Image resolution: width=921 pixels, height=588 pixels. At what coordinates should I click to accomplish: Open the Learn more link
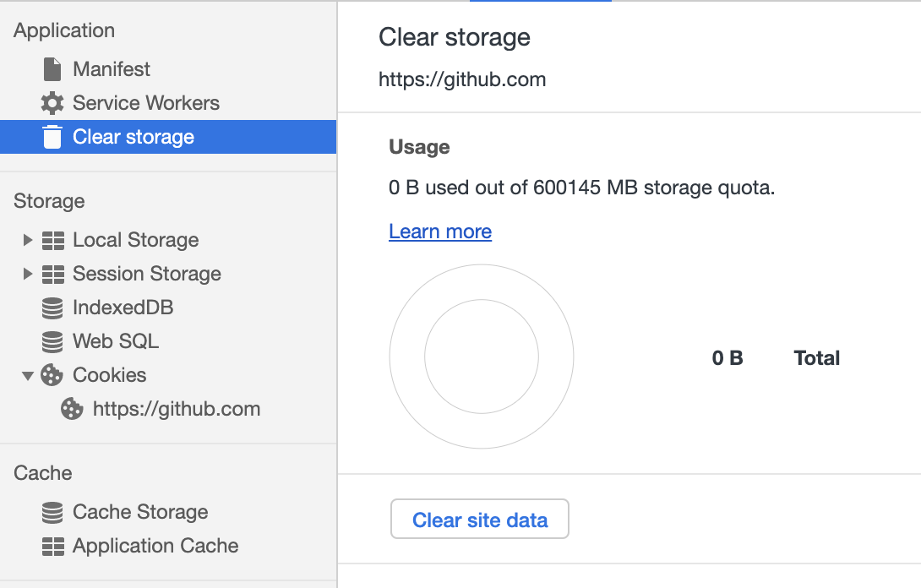point(439,231)
